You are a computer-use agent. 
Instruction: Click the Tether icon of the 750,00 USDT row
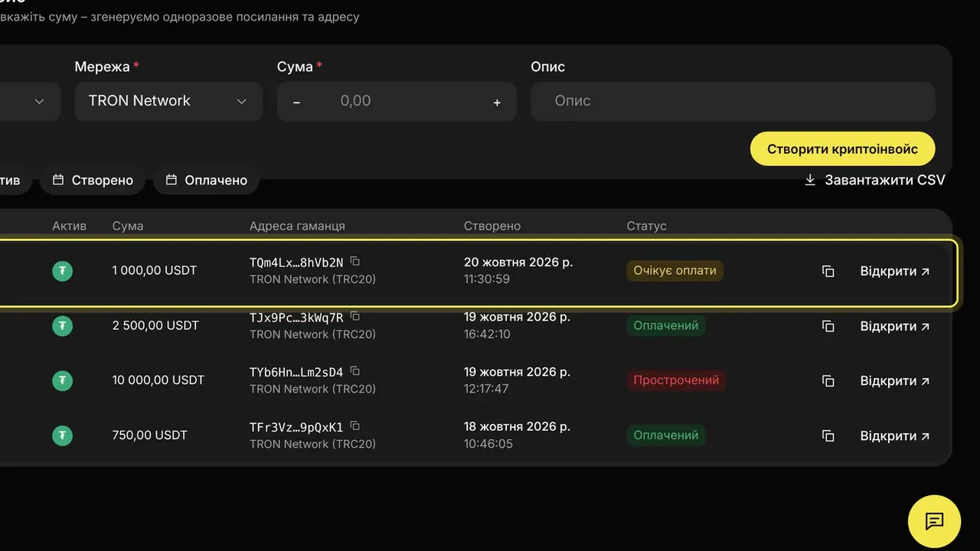coord(62,435)
